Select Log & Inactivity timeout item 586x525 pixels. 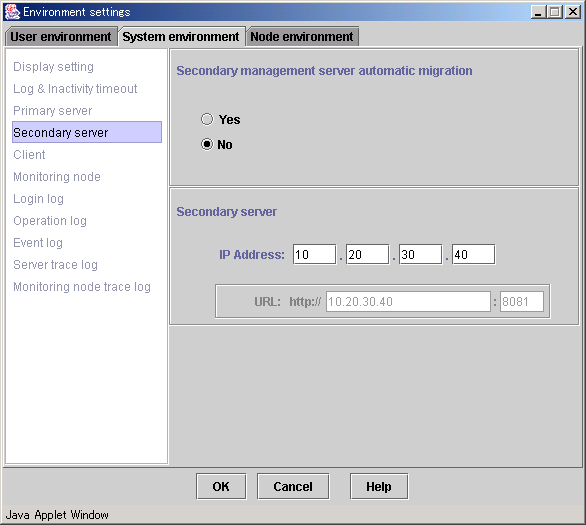[75, 89]
